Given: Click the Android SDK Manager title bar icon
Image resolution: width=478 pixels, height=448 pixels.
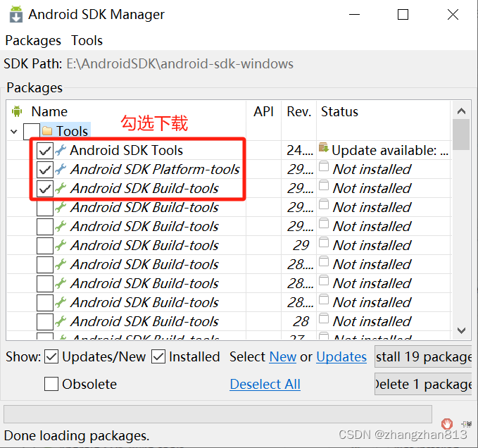Looking at the screenshot, I should click(x=16, y=14).
